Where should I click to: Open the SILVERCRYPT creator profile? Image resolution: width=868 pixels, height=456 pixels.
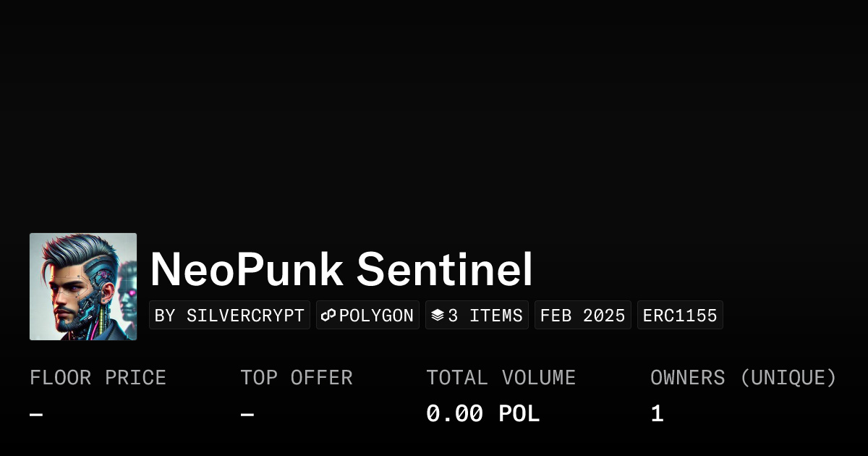(229, 315)
